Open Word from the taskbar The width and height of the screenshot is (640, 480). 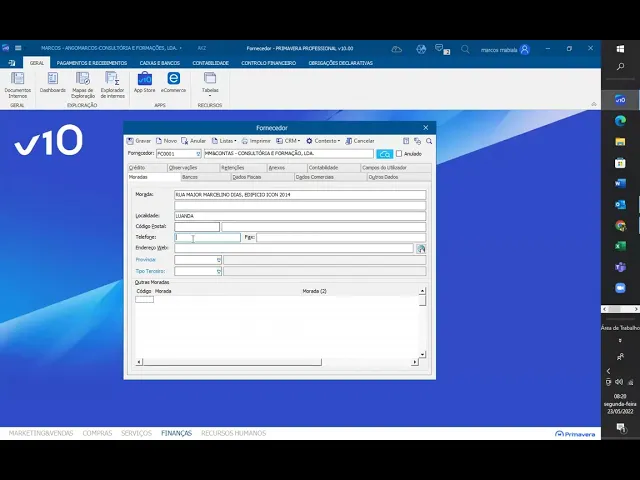pos(620,183)
